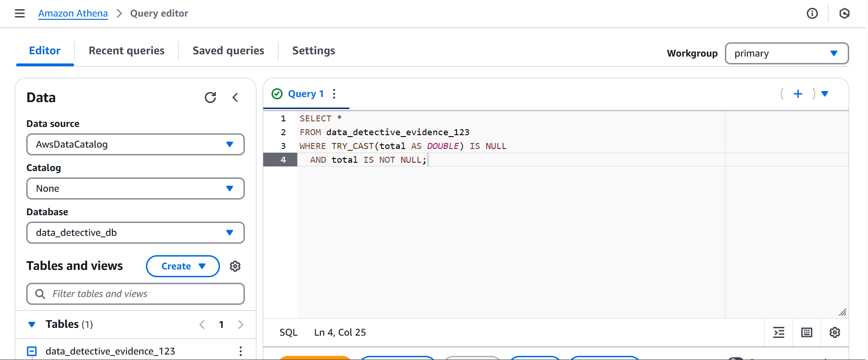Click line 3 WHERE TRY_CAST clause
This screenshot has height=360, width=868.
coord(403,146)
